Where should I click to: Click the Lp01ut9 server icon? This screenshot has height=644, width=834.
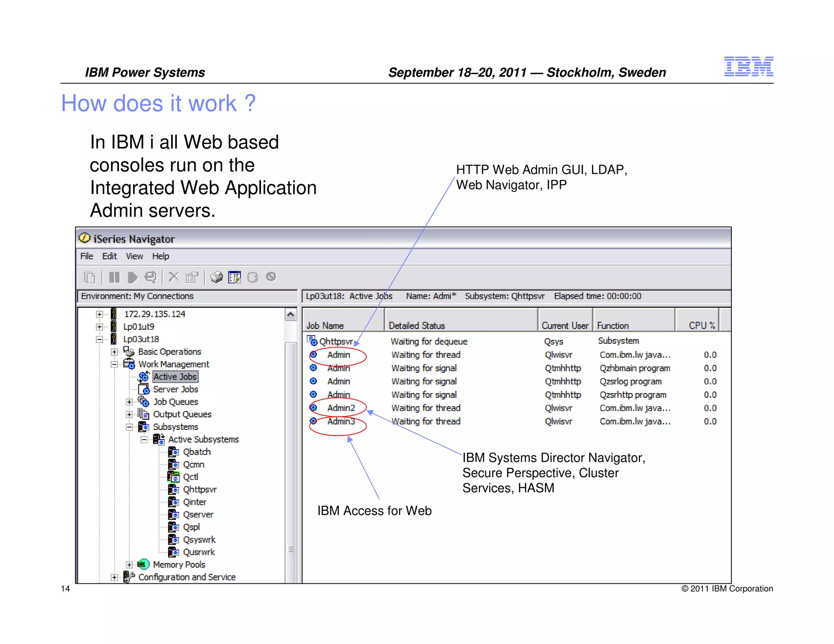tap(114, 326)
